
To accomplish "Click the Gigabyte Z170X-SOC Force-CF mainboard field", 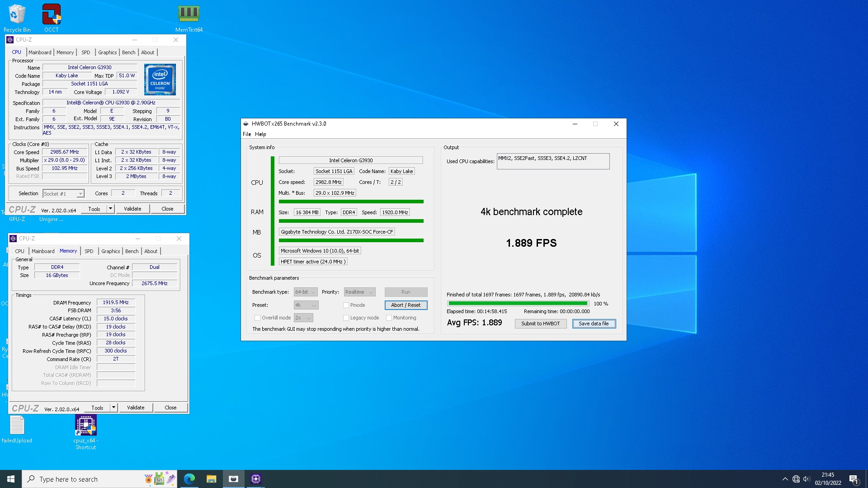I will [x=337, y=232].
